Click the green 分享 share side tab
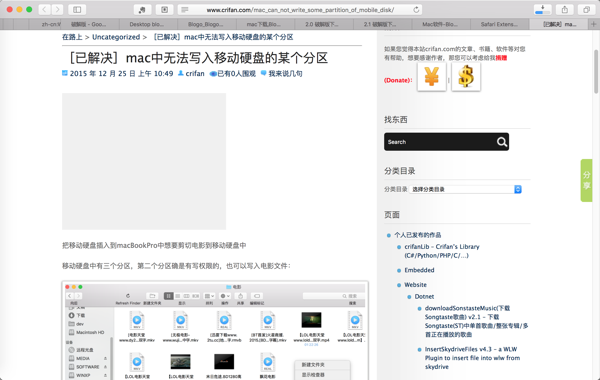 point(587,180)
